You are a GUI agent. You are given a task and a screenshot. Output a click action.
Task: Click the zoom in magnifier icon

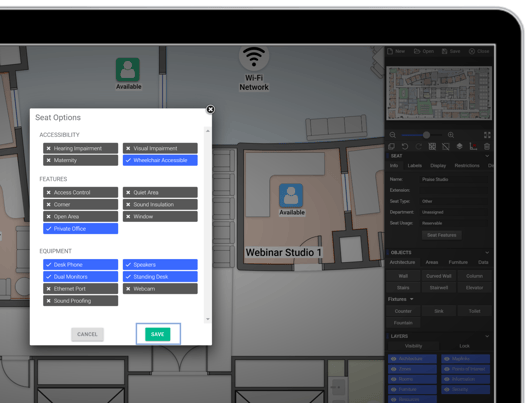click(x=451, y=135)
